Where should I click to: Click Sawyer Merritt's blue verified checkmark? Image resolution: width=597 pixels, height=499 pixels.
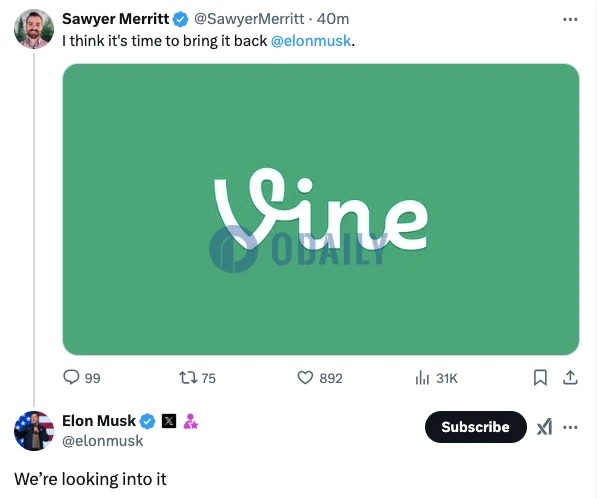click(x=180, y=19)
